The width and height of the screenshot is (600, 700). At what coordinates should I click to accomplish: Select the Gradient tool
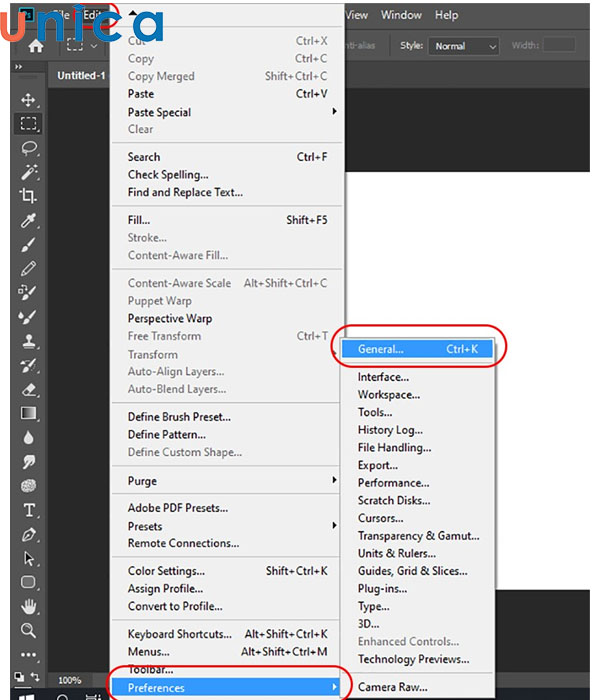[29, 413]
